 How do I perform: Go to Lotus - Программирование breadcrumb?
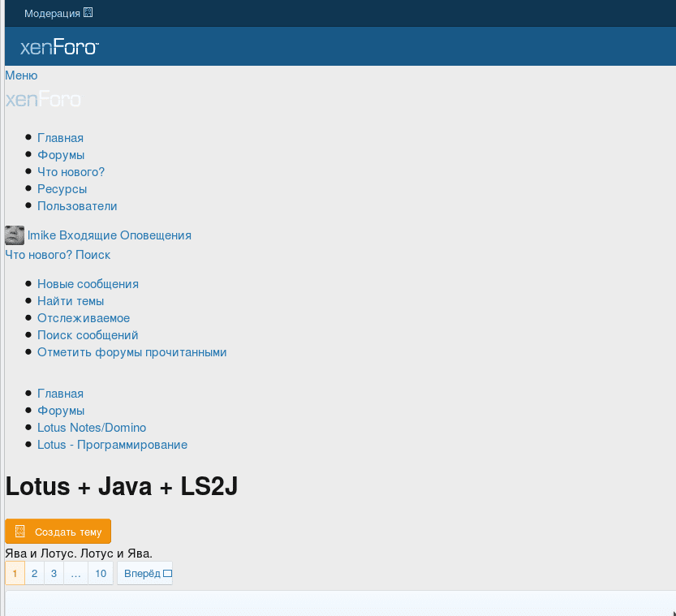point(112,445)
